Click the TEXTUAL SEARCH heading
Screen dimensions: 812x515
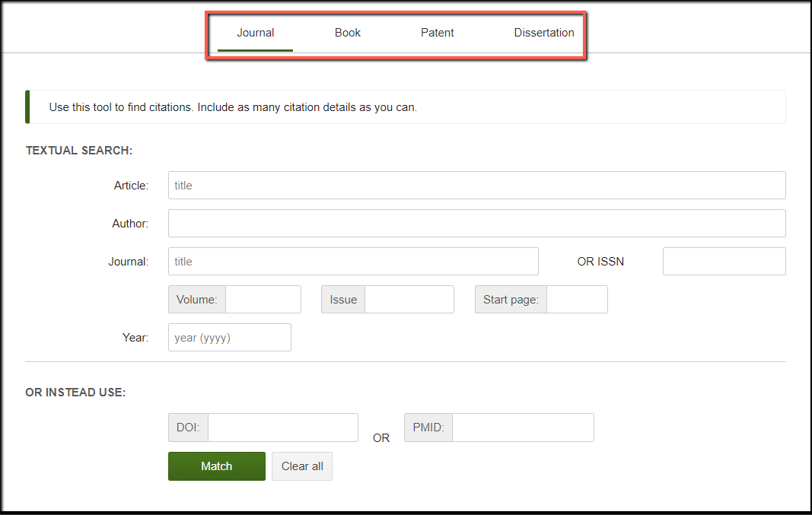pyautogui.click(x=79, y=151)
